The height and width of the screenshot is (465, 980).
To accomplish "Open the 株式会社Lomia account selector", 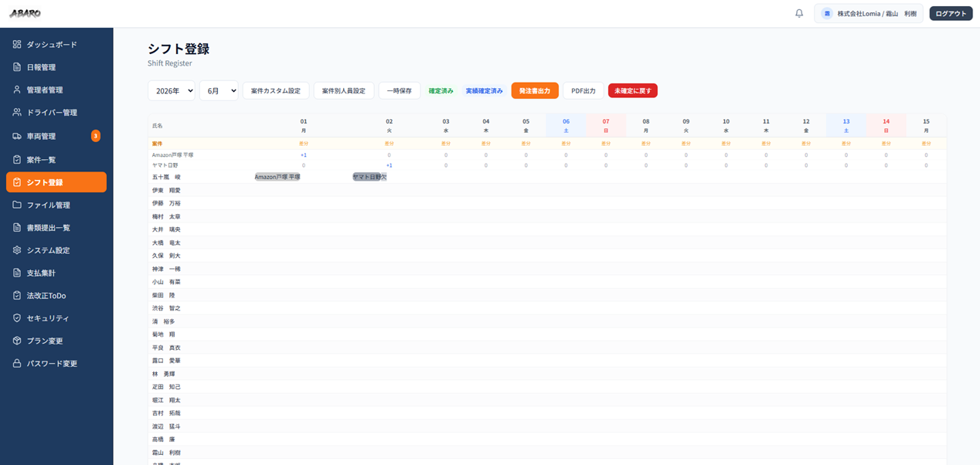I will tap(869, 13).
